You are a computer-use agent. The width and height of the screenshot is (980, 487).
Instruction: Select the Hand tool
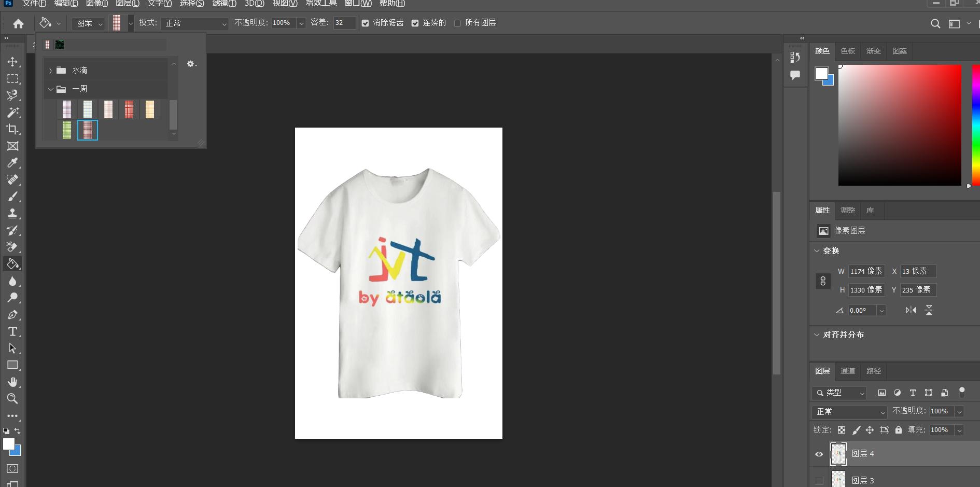point(12,382)
